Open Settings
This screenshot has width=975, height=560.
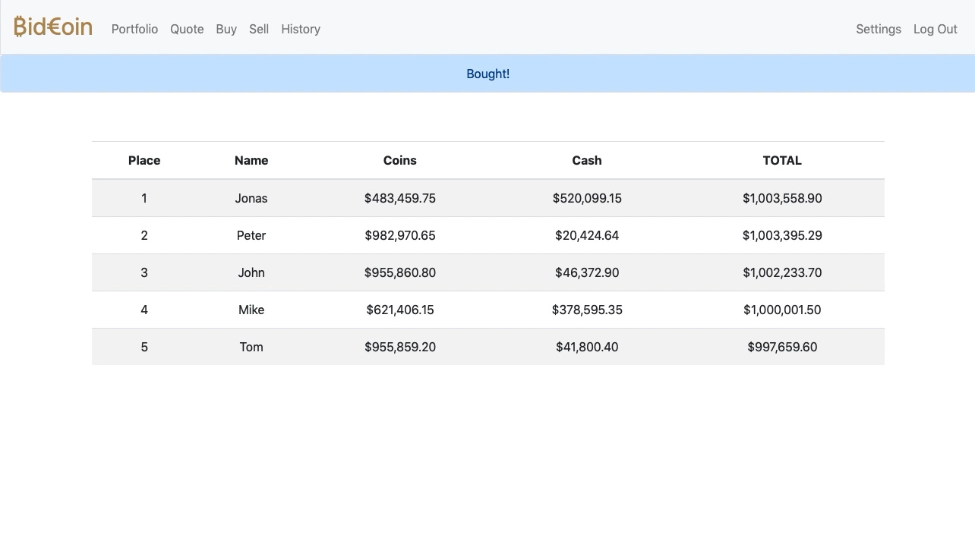tap(878, 29)
